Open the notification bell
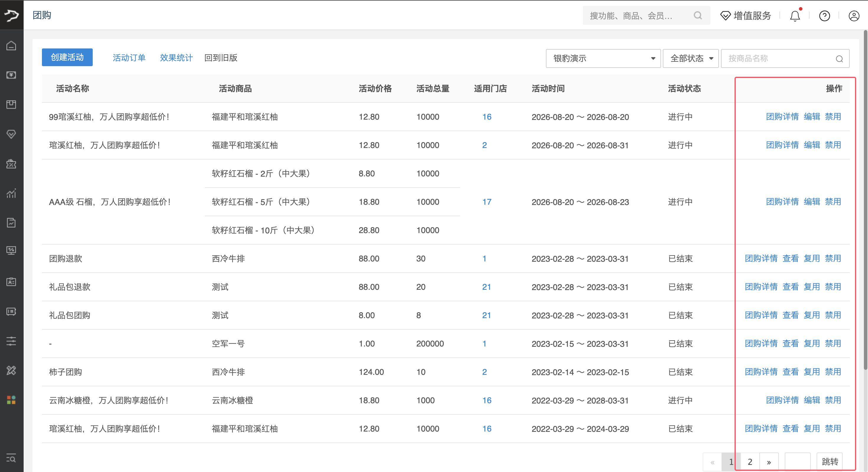This screenshot has width=868, height=472. point(795,16)
